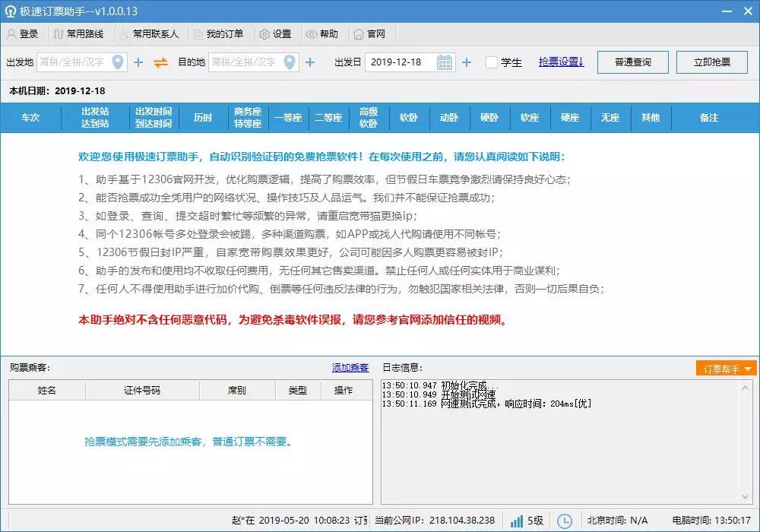Open 添加乘客 to add a passenger
760x532 pixels.
tap(350, 368)
